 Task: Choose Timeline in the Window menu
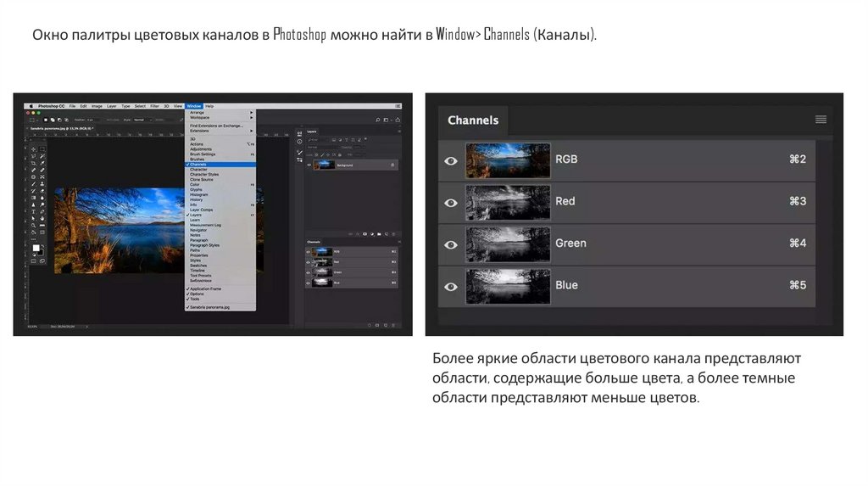[x=220, y=271]
